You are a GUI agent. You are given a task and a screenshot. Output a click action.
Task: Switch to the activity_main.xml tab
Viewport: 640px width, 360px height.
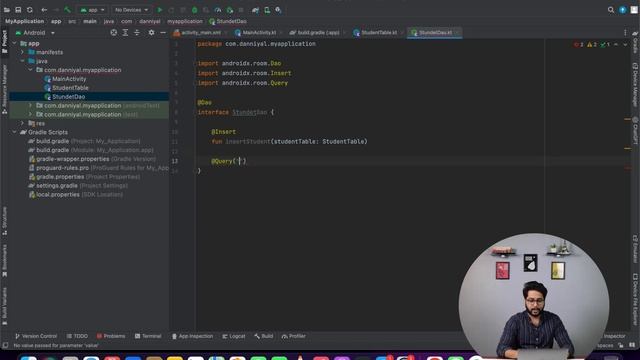coord(200,33)
